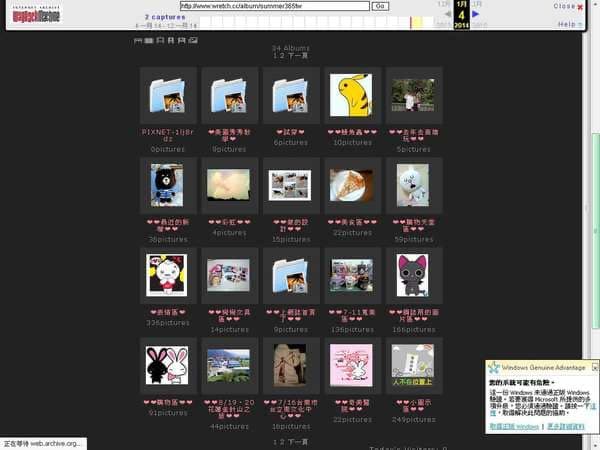
Task: Click the Go button beside the URL
Action: tap(380, 6)
